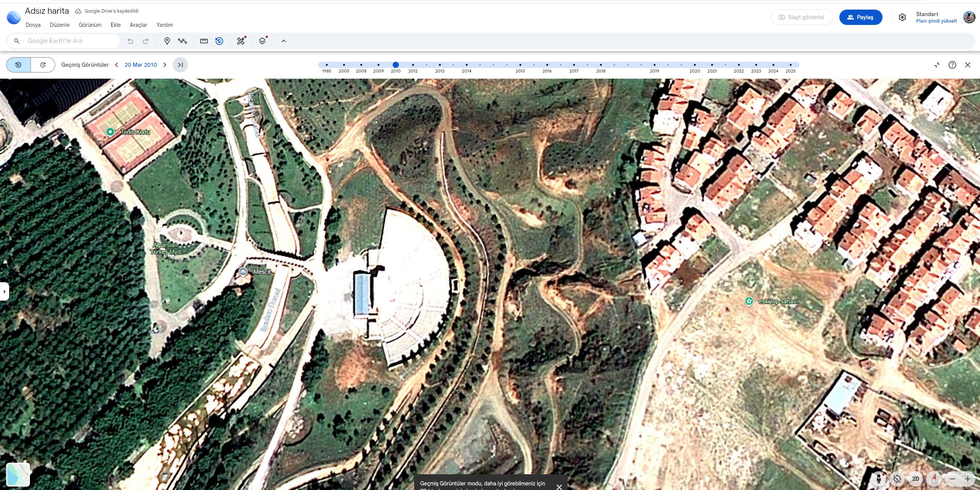Select the 2013 timeline marker
Image resolution: width=980 pixels, height=490 pixels.
[x=440, y=65]
